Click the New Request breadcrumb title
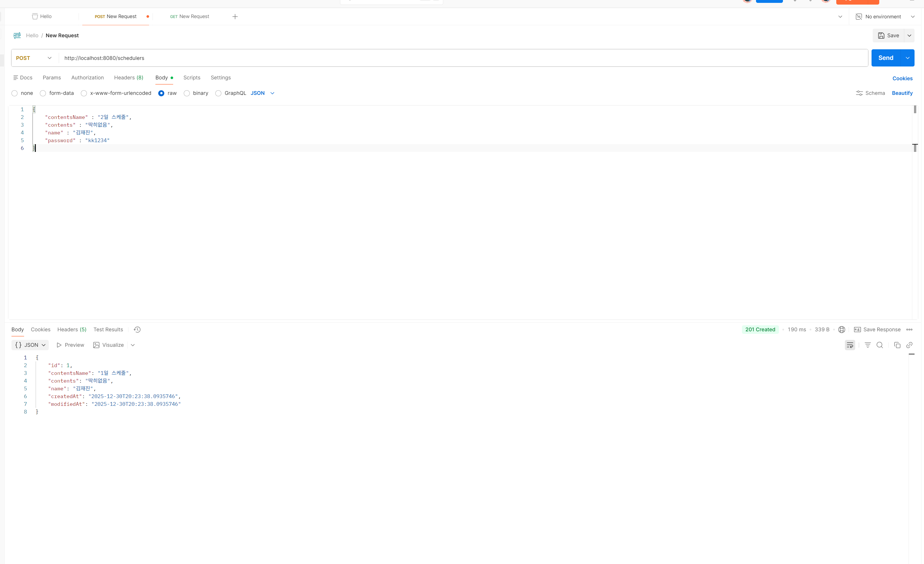The height and width of the screenshot is (564, 924). (62, 36)
